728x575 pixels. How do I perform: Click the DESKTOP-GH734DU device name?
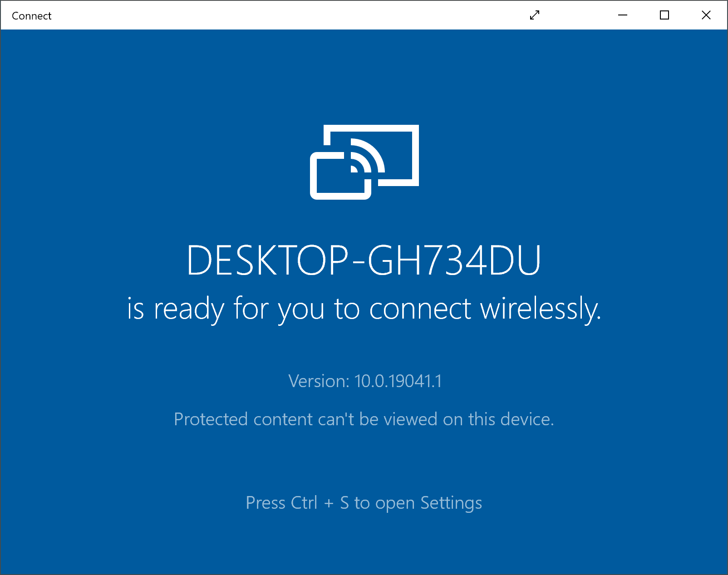tap(364, 260)
